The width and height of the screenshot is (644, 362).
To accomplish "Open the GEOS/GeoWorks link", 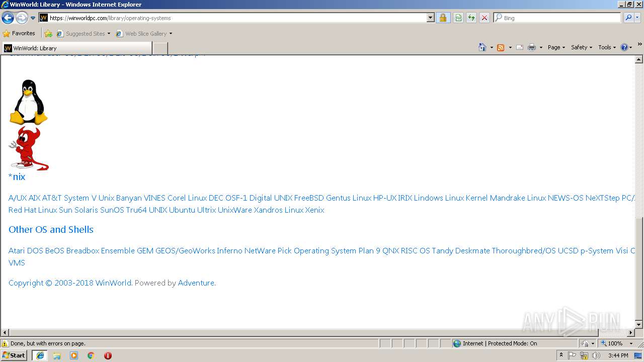I will (x=185, y=251).
